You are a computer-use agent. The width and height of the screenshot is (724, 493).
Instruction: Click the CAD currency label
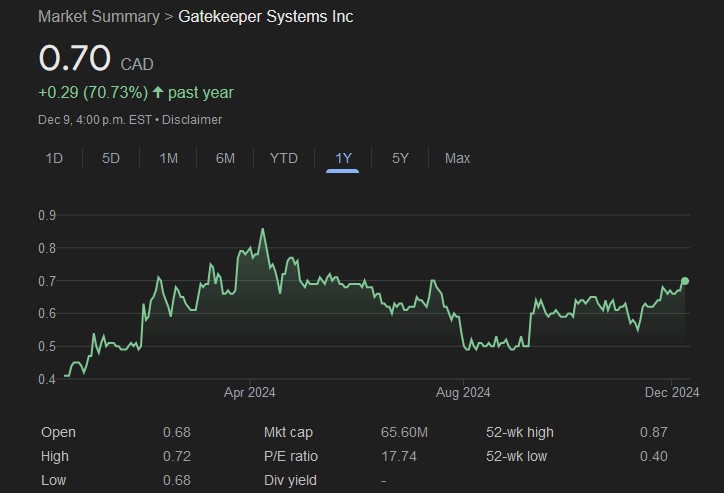point(137,64)
